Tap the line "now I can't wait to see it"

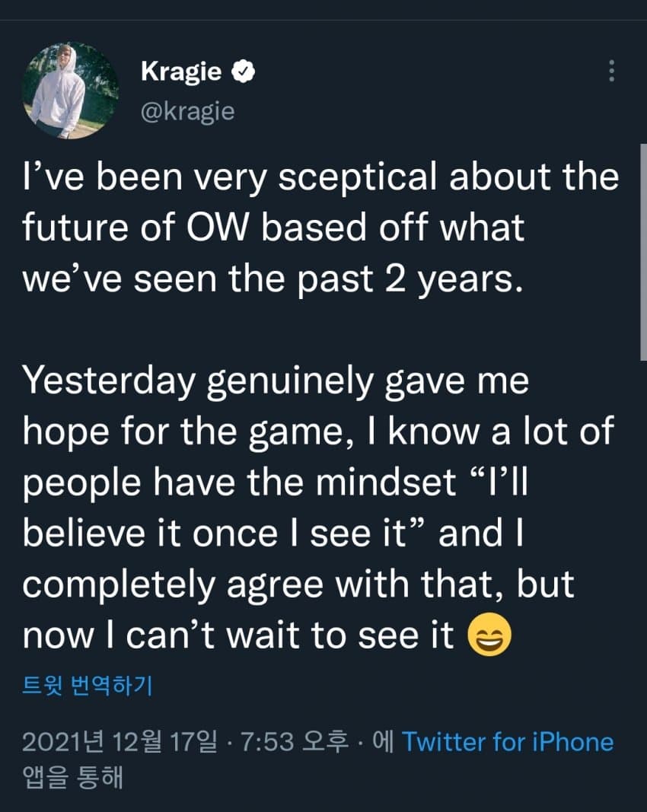(x=238, y=635)
